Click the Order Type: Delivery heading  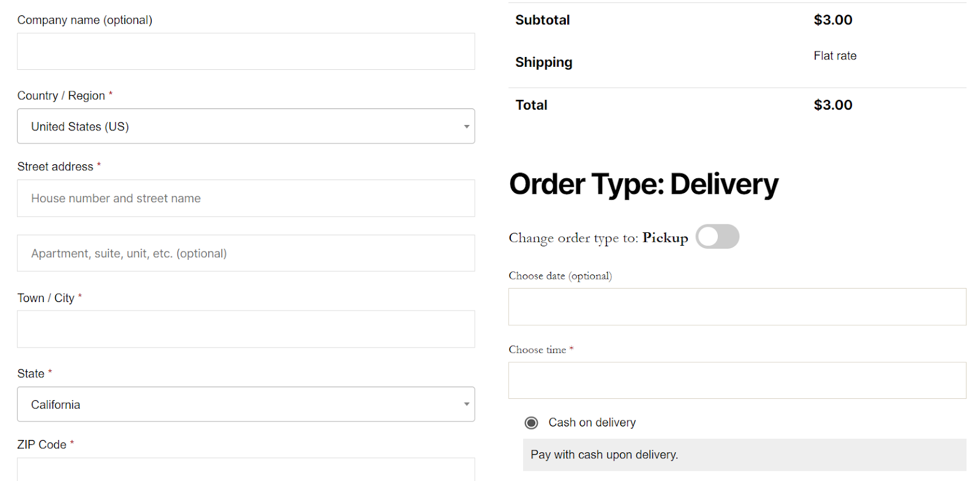tap(643, 184)
